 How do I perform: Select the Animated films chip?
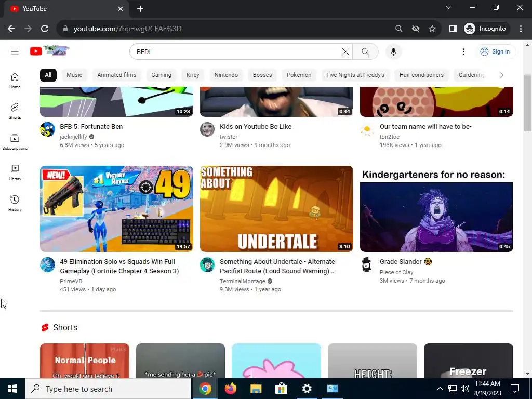pos(117,75)
